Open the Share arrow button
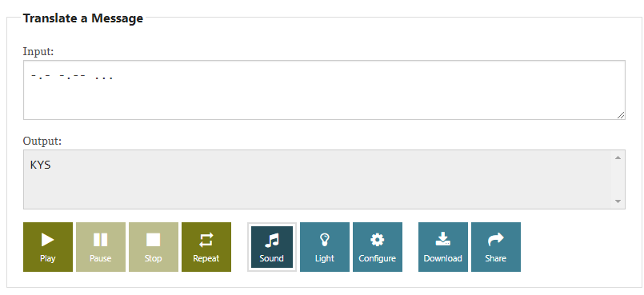The height and width of the screenshot is (295, 644). (496, 247)
